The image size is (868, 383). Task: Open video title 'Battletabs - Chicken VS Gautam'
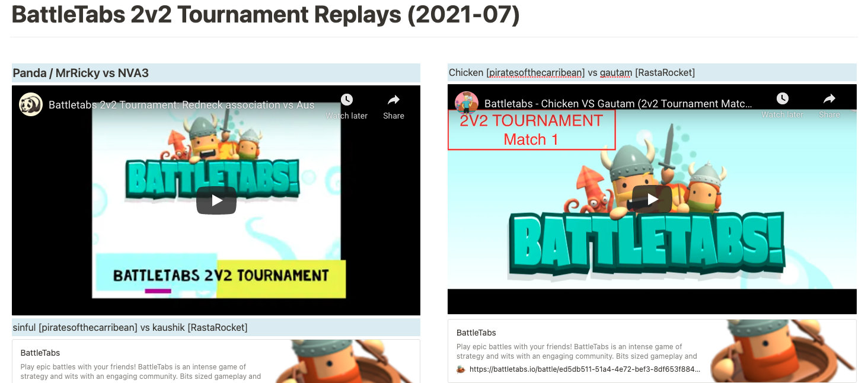pos(618,104)
